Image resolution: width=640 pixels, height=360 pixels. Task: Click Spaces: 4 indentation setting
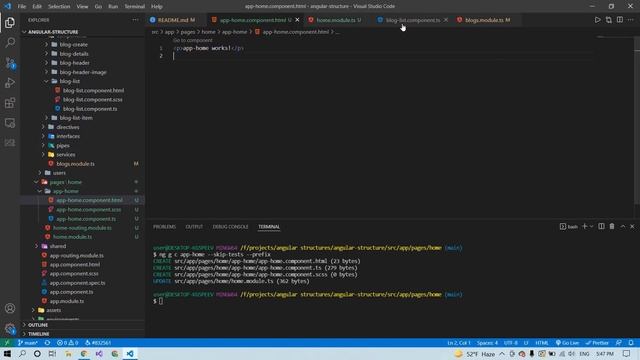click(487, 342)
